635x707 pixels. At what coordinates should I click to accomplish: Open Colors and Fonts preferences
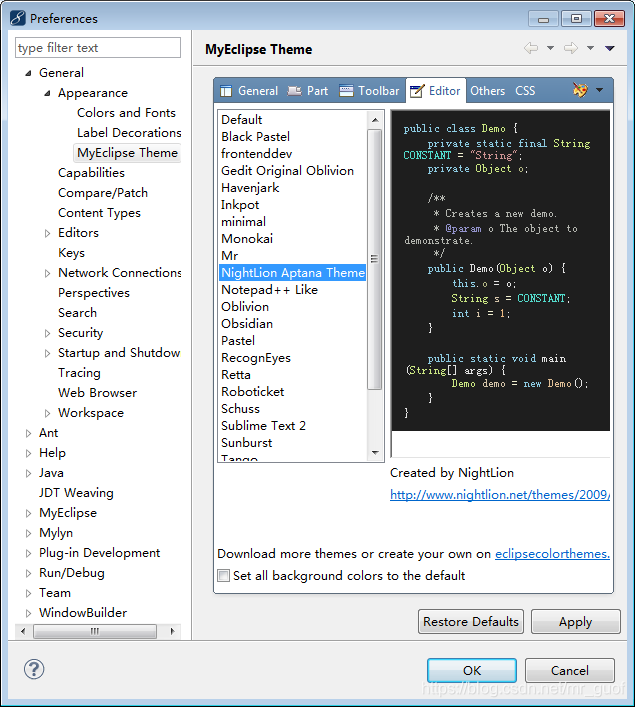(126, 113)
